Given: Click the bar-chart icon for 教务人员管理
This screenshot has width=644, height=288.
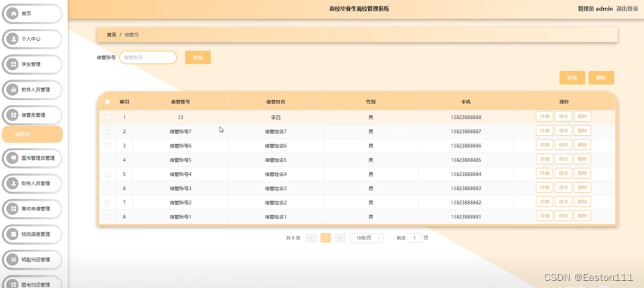Looking at the screenshot, I should click(x=13, y=89).
